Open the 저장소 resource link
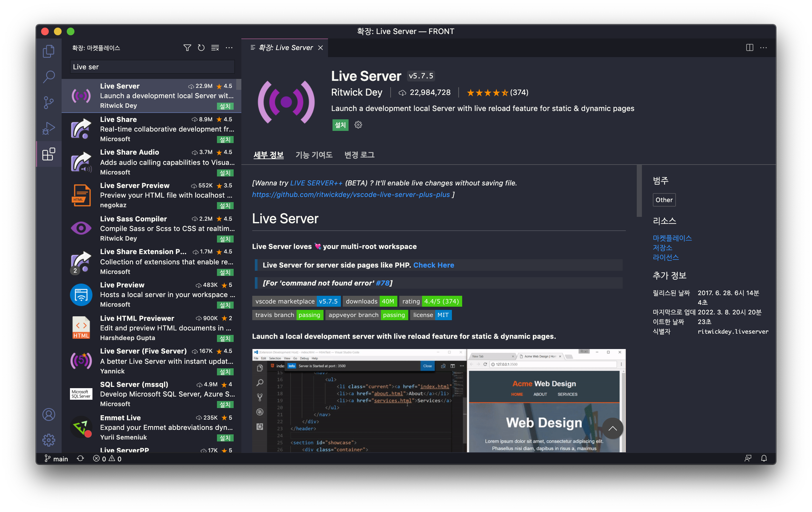The image size is (812, 512). pos(662,247)
